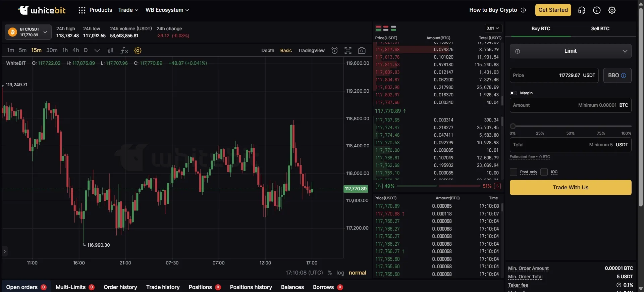This screenshot has height=292, width=644.
Task: Toggle the Margin switch
Action: (513, 93)
